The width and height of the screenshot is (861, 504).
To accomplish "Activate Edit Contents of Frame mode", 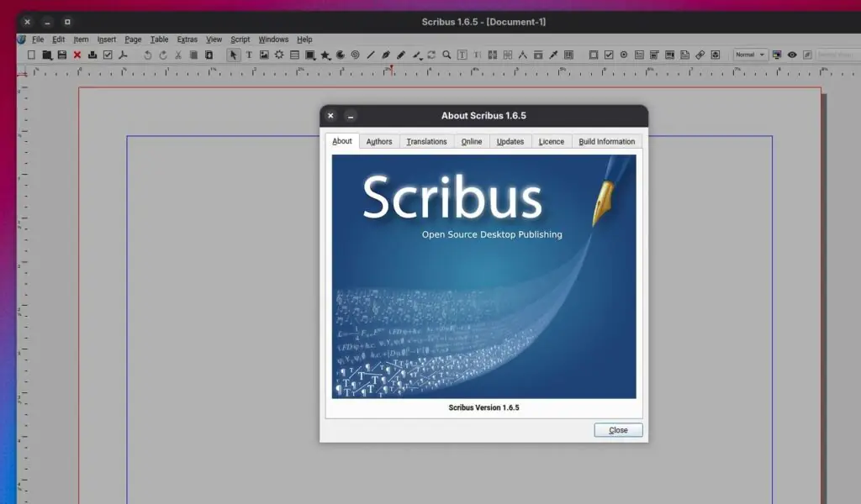I will (462, 54).
